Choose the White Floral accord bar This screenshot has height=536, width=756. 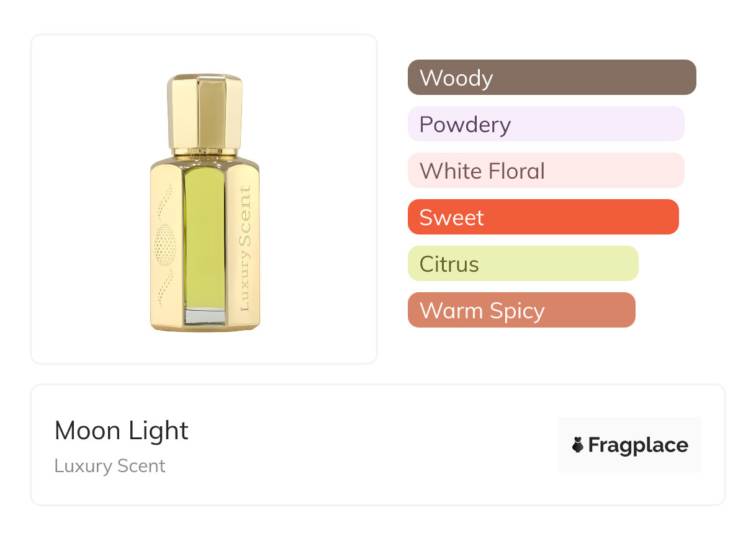(x=546, y=171)
